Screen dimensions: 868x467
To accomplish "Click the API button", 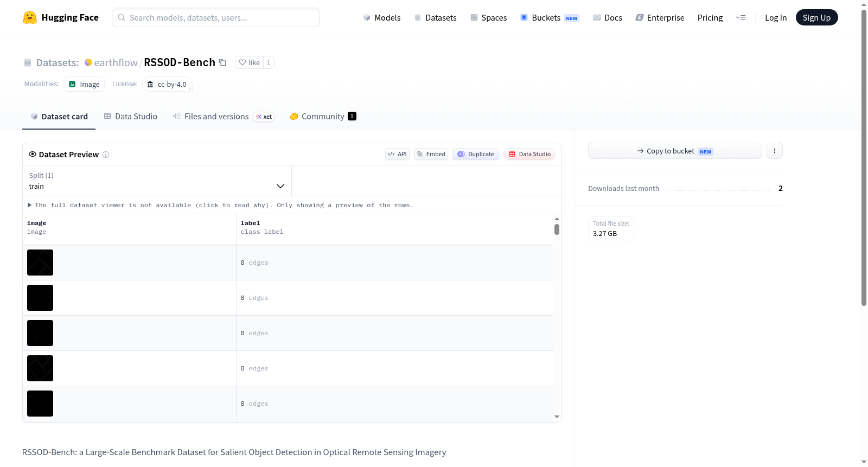I will tap(397, 154).
